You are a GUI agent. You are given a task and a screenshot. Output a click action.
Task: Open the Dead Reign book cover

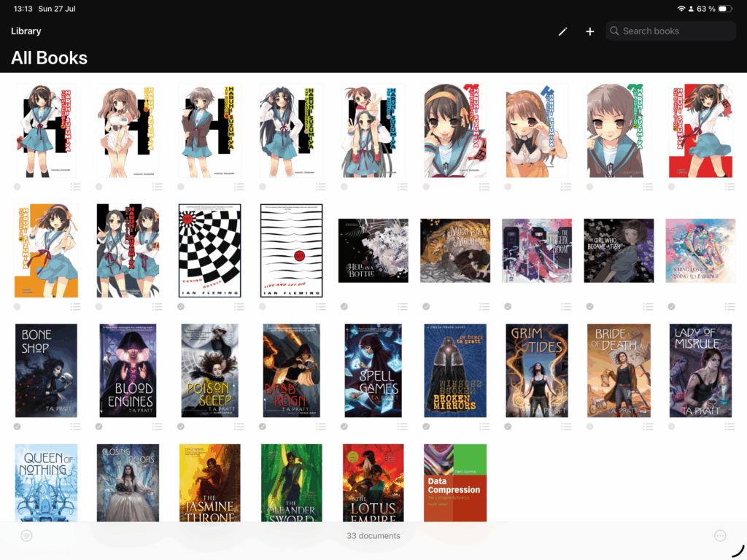(292, 370)
